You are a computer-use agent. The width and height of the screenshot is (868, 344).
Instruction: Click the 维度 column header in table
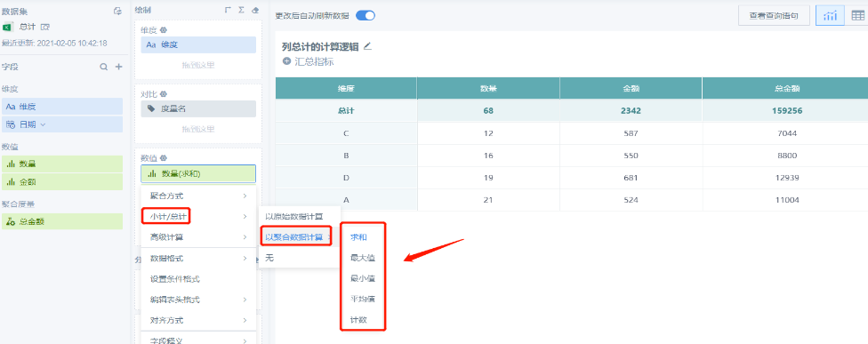click(x=346, y=89)
